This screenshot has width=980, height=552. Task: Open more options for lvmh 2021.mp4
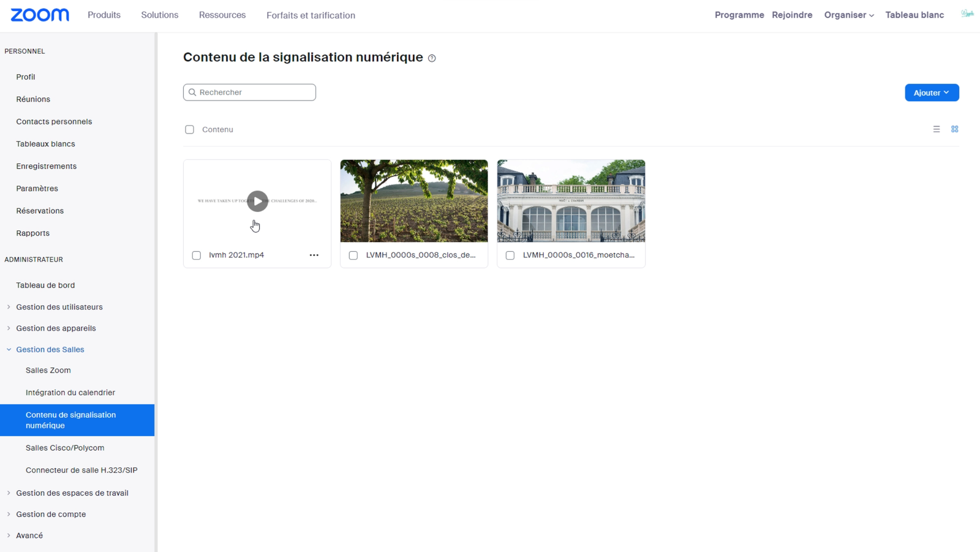coord(314,255)
